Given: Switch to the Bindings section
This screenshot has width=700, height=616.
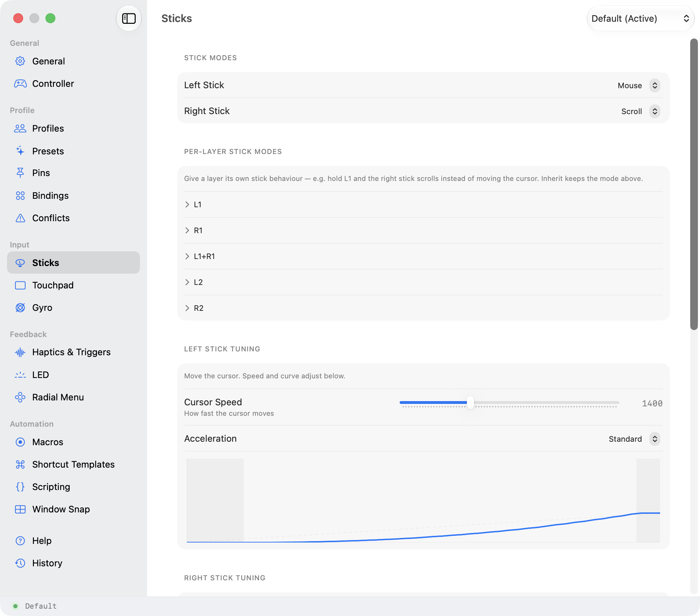Looking at the screenshot, I should (x=73, y=196).
